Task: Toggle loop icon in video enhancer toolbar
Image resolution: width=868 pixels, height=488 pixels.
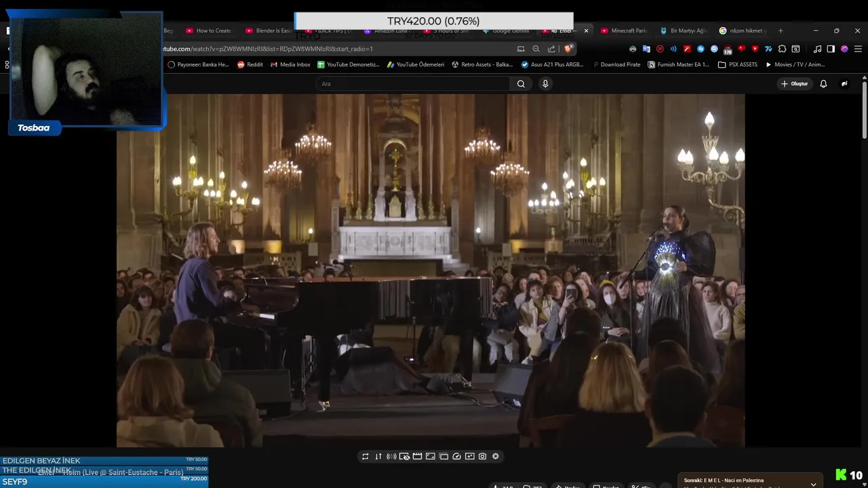Action: [x=365, y=456]
